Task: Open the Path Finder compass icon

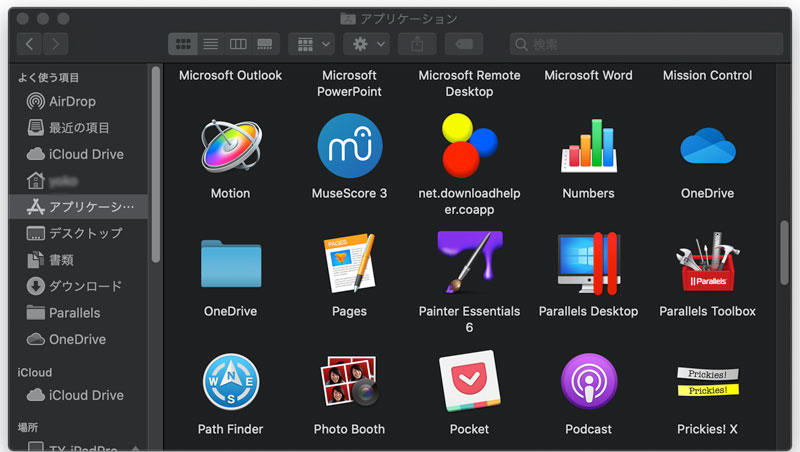Action: (231, 382)
